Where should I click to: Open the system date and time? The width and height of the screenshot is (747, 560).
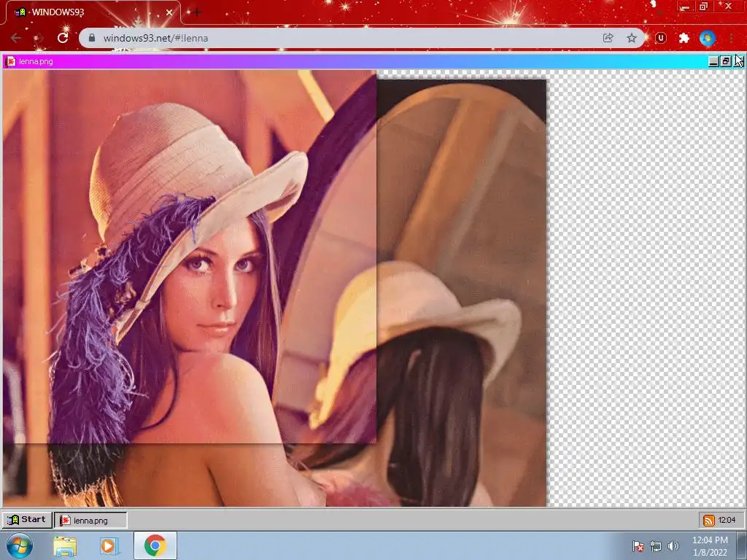pyautogui.click(x=710, y=546)
